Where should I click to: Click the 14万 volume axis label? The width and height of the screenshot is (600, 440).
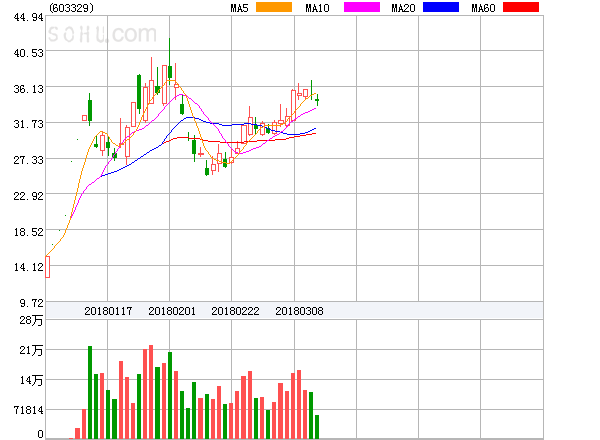coord(31,380)
